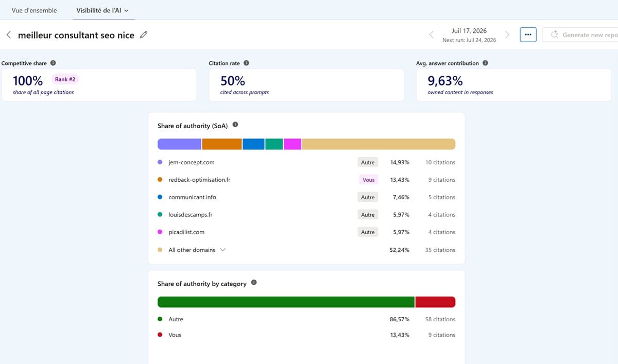
Task: Click the 9,63% answer contribution value
Action: tap(445, 81)
